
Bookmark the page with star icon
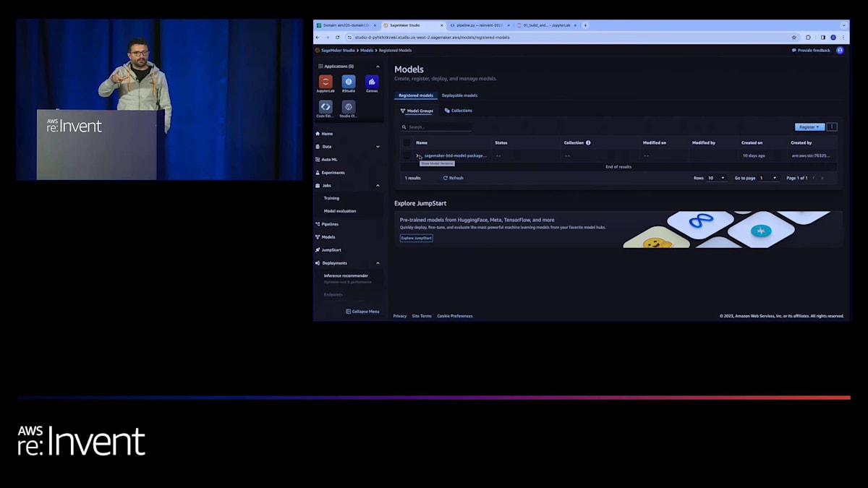(x=793, y=37)
